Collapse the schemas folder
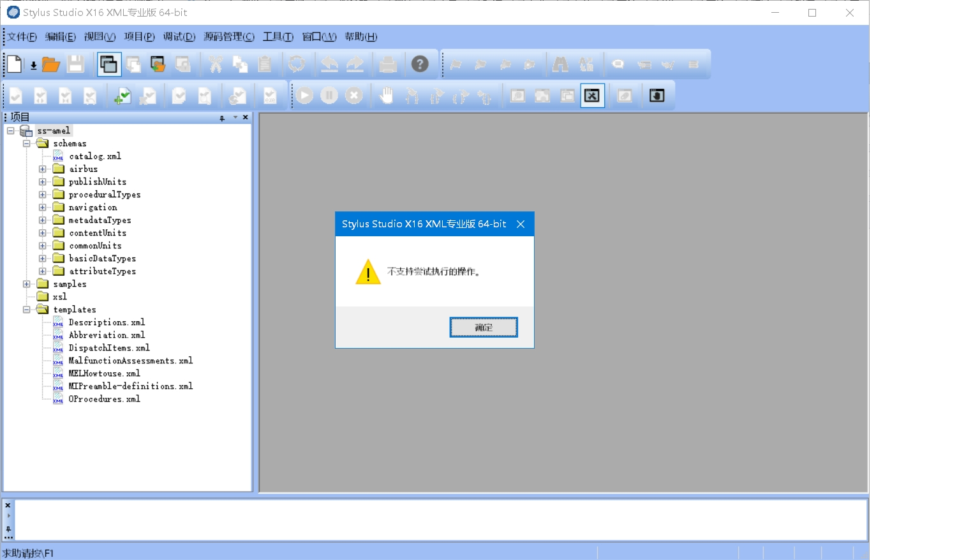Screen dimensions: 980x560 click(27, 143)
